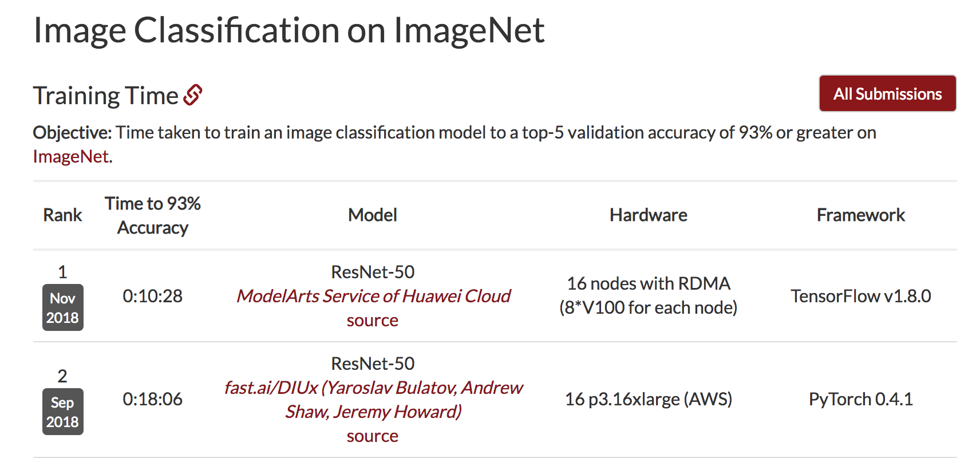Select the Time to 93% Accuracy header
980x458 pixels.
tap(153, 215)
